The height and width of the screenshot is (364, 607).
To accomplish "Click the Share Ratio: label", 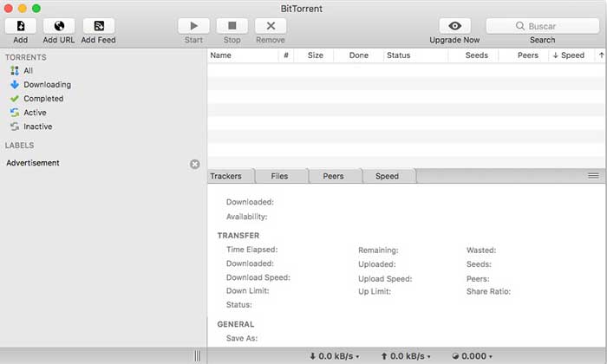I will click(x=488, y=291).
